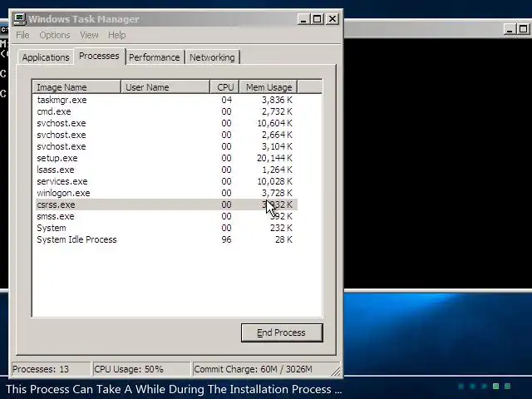Screen dimensions: 532x399
Task: Open the View menu
Action: [x=89, y=35]
